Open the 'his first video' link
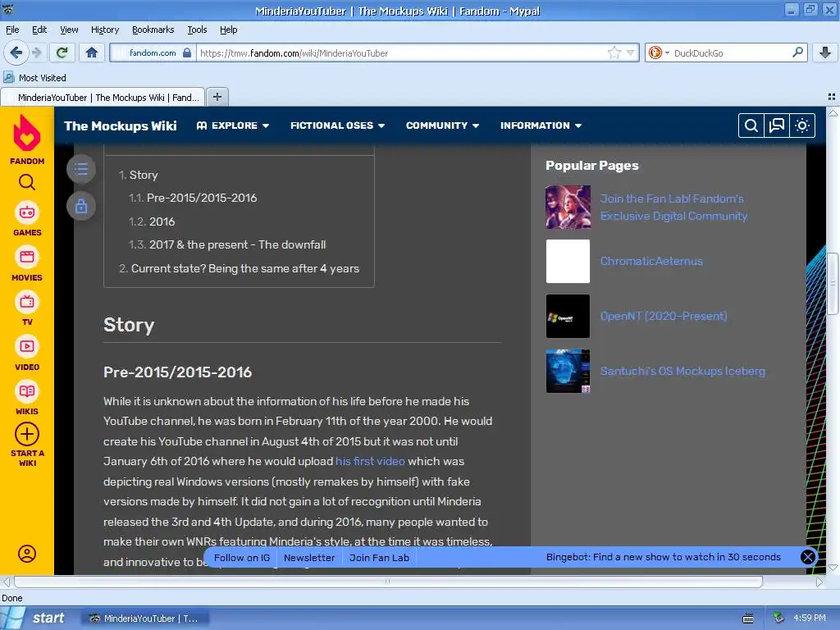 [370, 461]
